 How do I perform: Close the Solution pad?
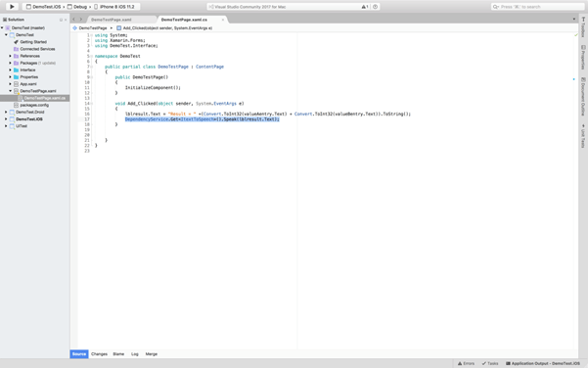tap(66, 20)
